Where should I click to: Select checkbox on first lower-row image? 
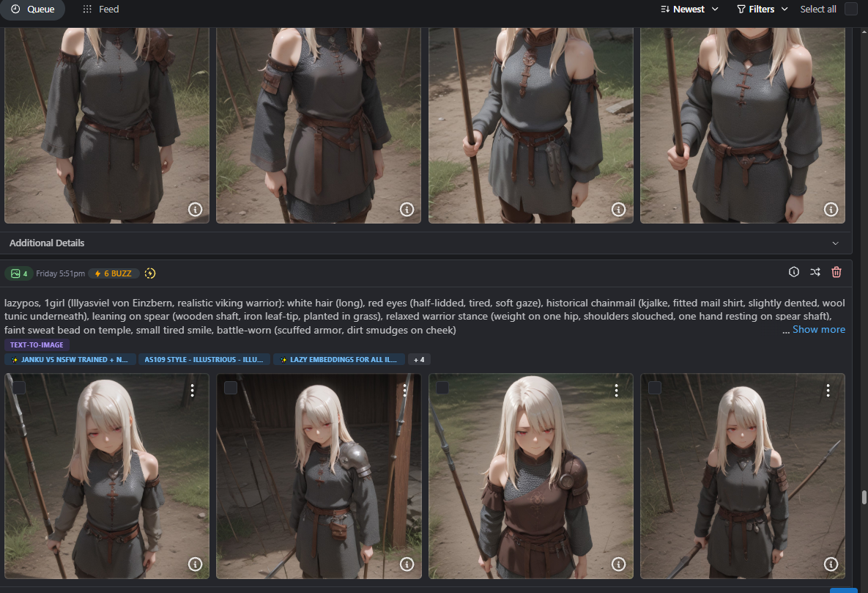tap(19, 387)
